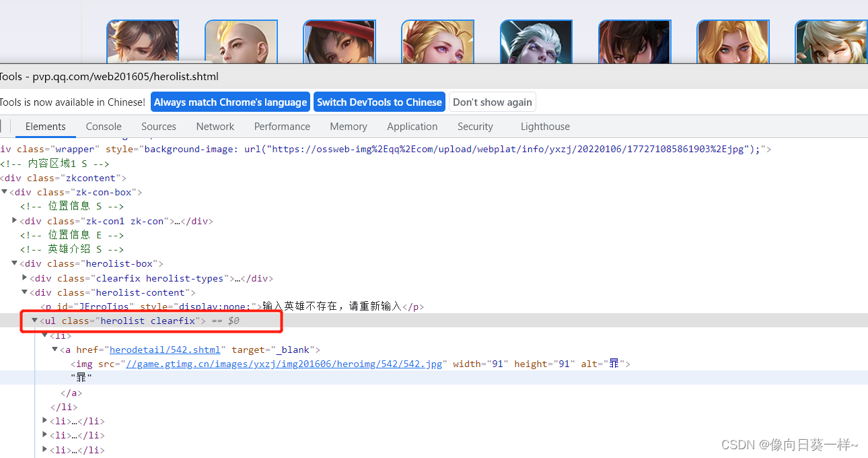The width and height of the screenshot is (868, 458).
Task: Open the Network panel
Action: tap(215, 126)
